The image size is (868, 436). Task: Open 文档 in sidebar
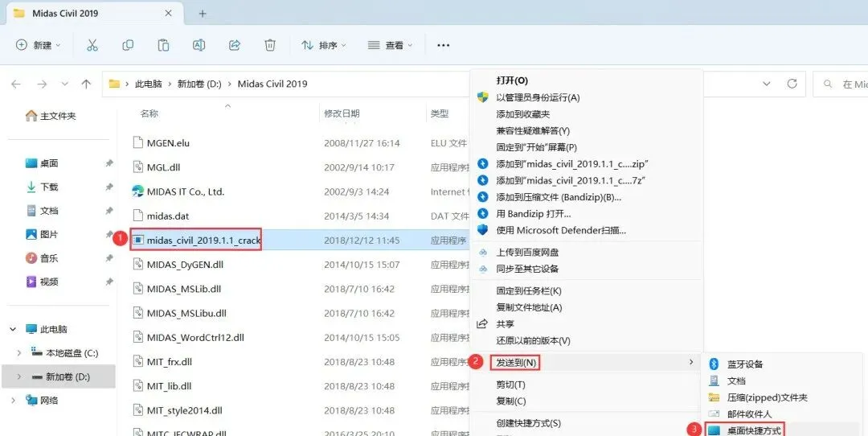pos(42,211)
